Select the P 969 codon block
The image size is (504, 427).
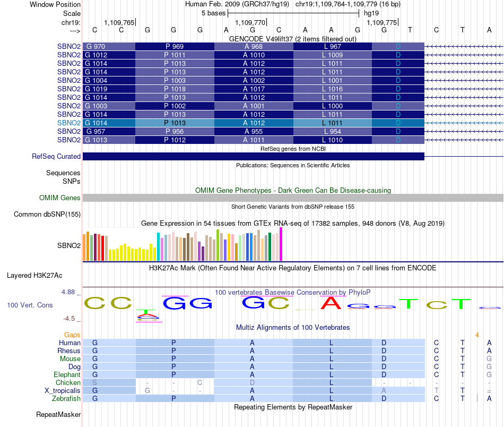point(175,46)
